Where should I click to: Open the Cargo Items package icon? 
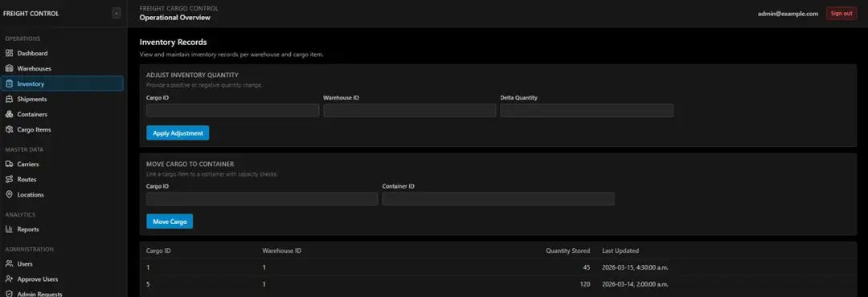pyautogui.click(x=9, y=129)
